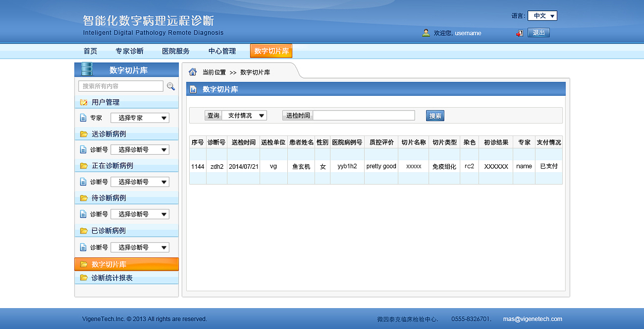Click cell yyb1h2

(x=347, y=166)
